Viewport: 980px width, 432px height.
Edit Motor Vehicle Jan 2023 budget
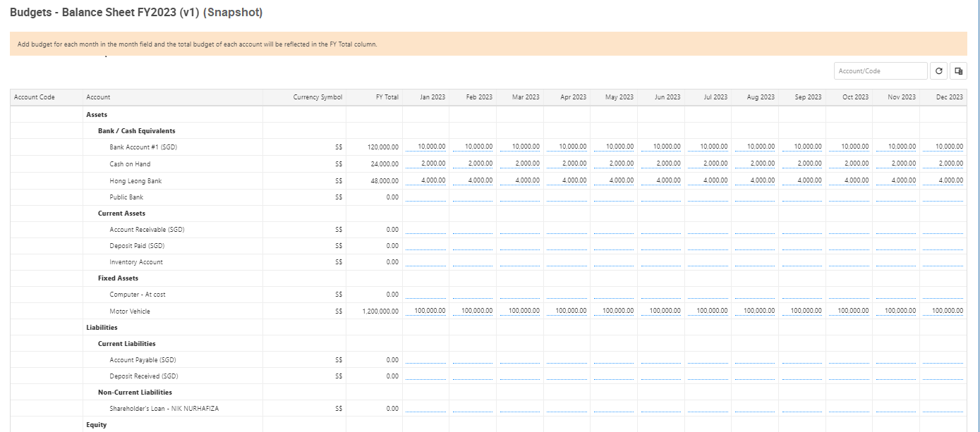click(425, 311)
